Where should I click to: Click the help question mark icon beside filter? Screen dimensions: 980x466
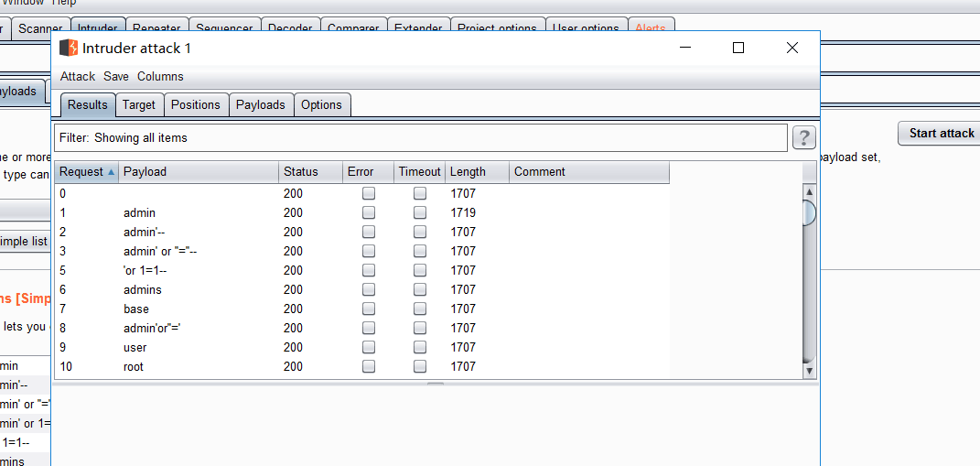[x=804, y=137]
